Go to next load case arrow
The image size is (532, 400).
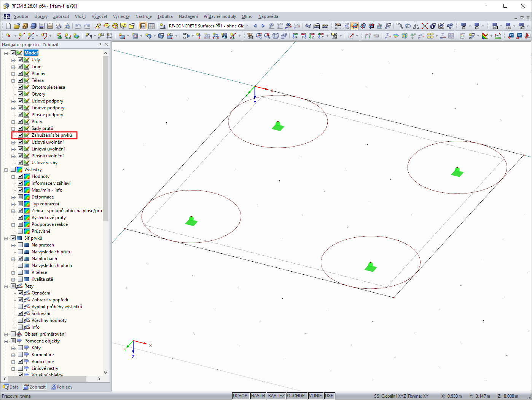tap(263, 26)
